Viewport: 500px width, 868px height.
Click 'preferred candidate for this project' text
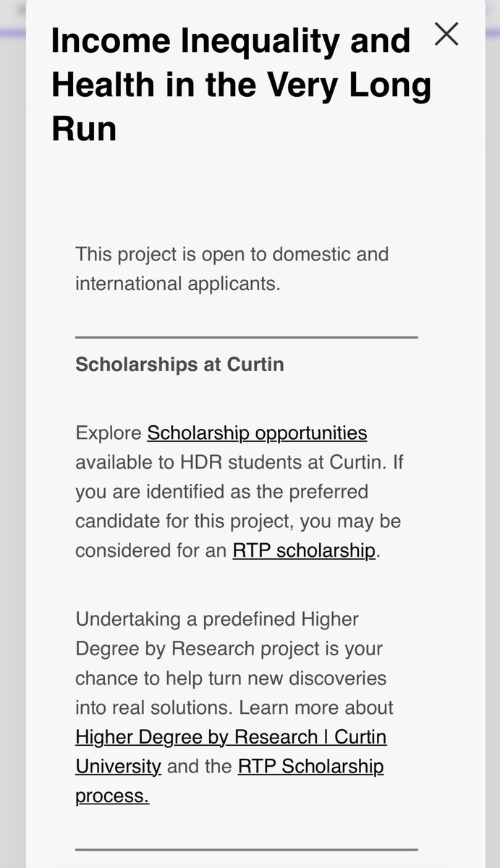click(238, 506)
